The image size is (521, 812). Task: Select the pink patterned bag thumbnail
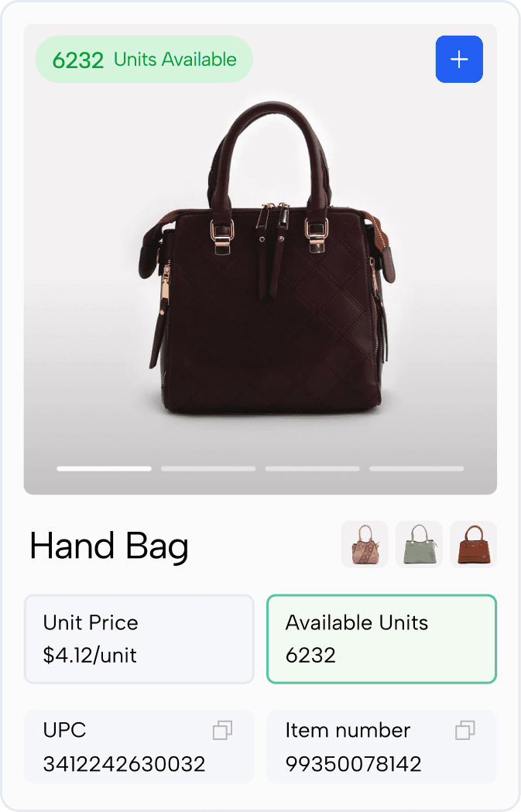tap(364, 544)
